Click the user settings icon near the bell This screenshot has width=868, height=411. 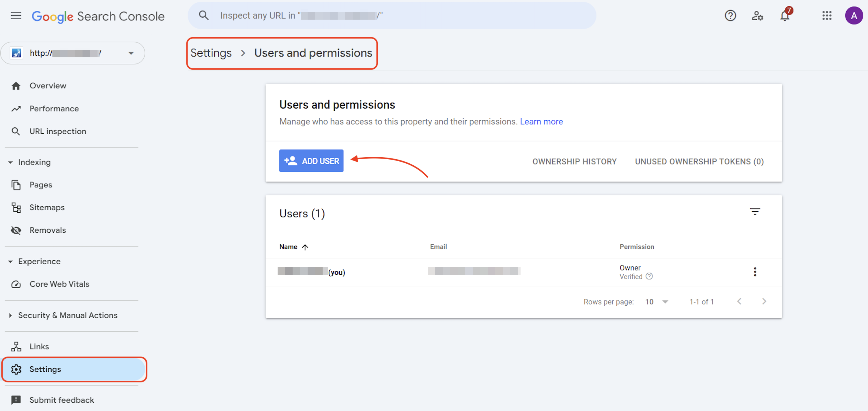pyautogui.click(x=757, y=16)
